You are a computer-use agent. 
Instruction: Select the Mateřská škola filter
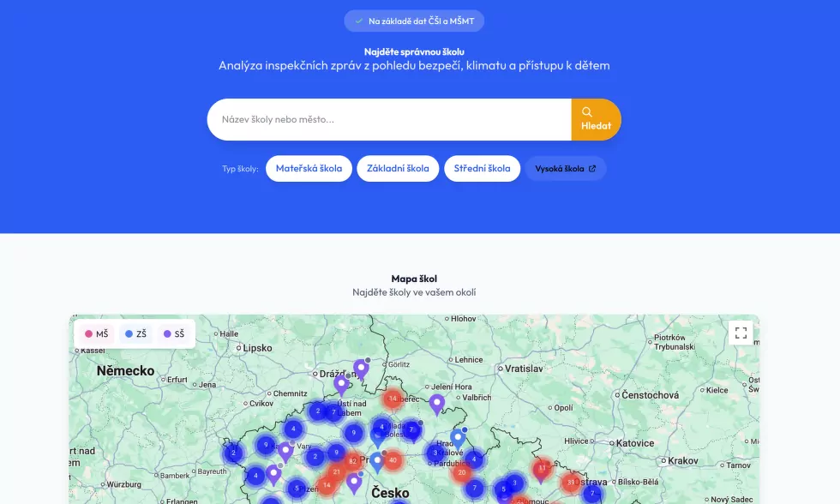click(309, 168)
